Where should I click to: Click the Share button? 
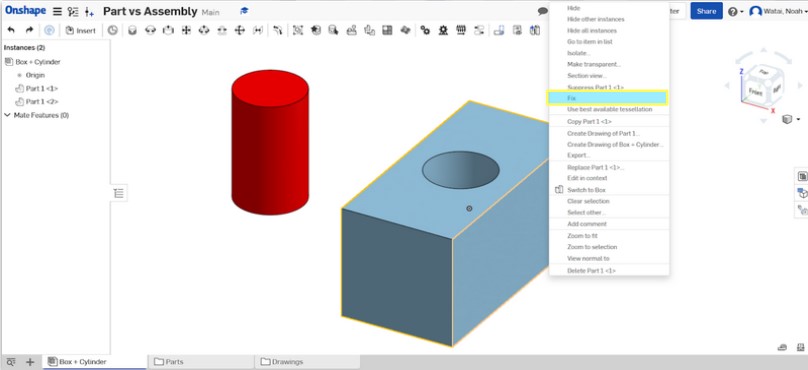tap(706, 11)
